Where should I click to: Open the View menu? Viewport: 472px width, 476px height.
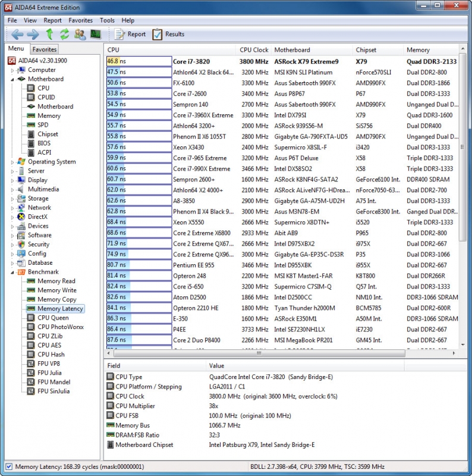[30, 20]
